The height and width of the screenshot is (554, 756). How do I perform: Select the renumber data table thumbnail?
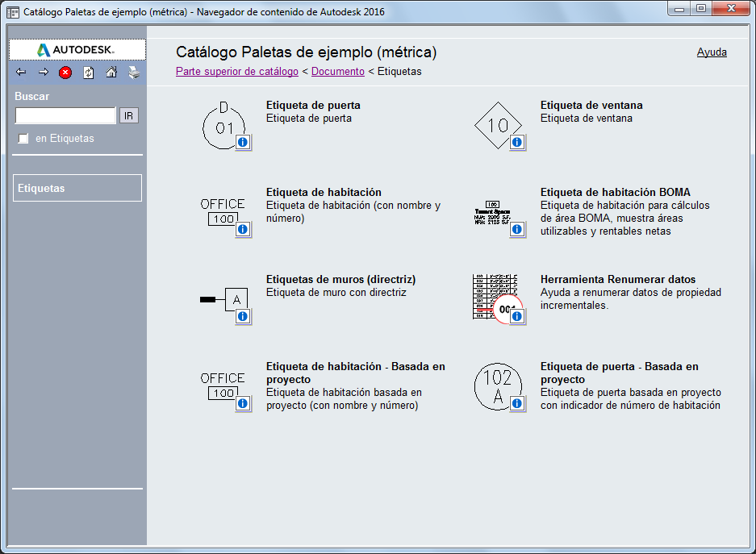(x=495, y=298)
